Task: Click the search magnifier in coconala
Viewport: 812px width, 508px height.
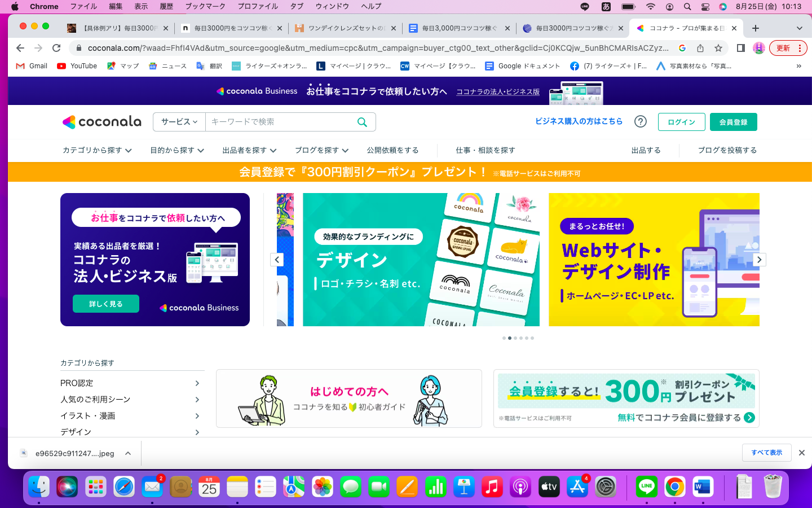Action: pyautogui.click(x=362, y=122)
